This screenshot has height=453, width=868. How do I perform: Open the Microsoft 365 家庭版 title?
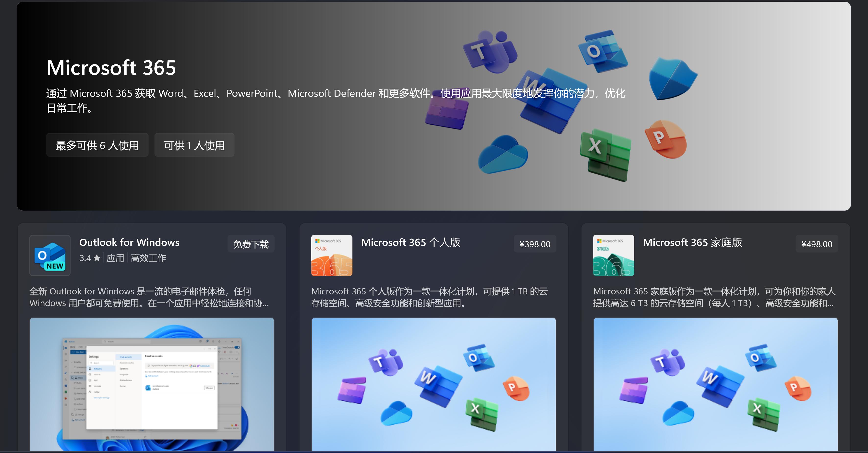coord(692,242)
